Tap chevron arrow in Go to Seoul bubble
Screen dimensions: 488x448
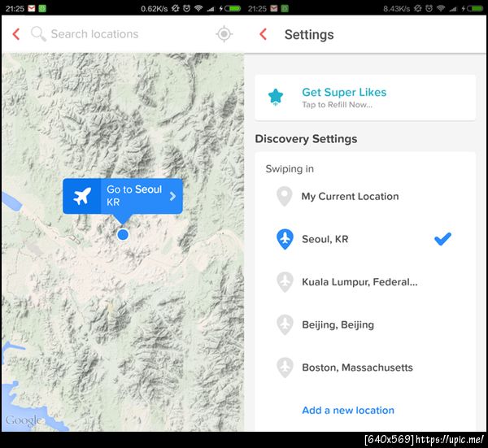[x=172, y=196]
